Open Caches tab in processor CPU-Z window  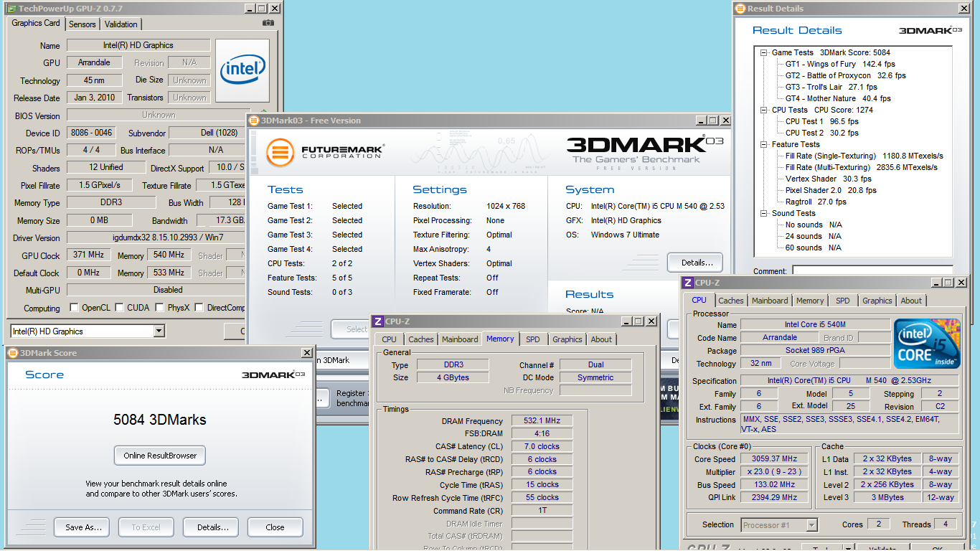(731, 301)
